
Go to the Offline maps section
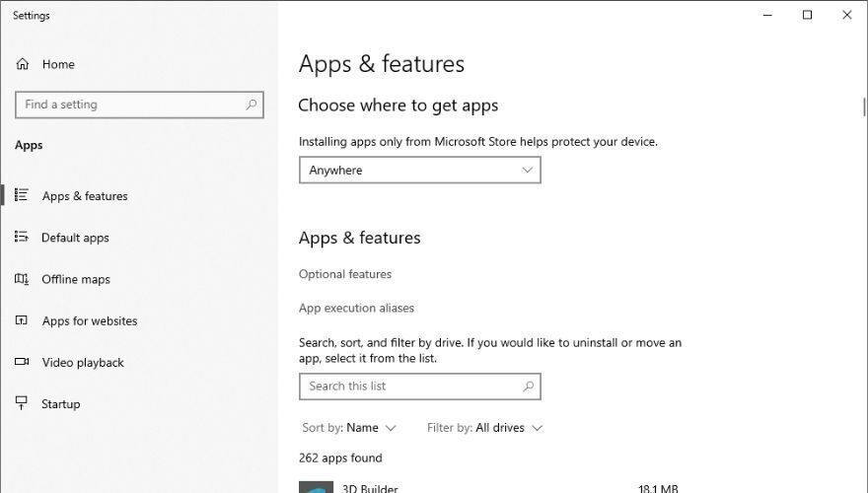coord(76,279)
